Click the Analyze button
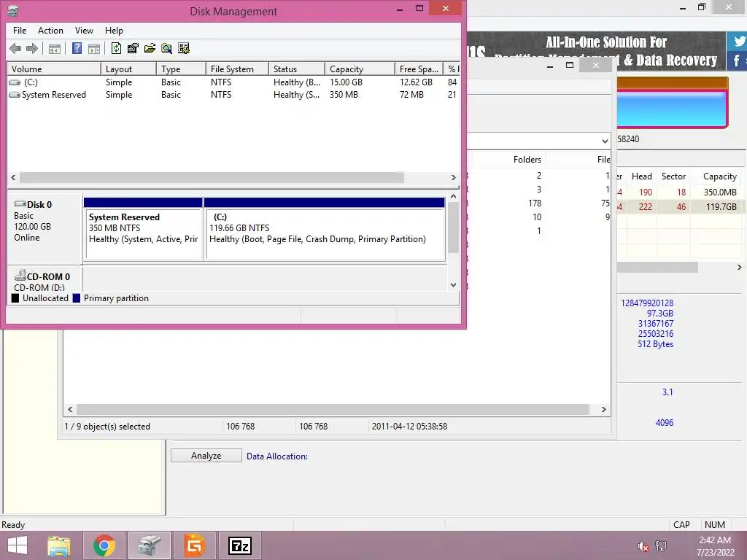747x560 pixels. (206, 456)
